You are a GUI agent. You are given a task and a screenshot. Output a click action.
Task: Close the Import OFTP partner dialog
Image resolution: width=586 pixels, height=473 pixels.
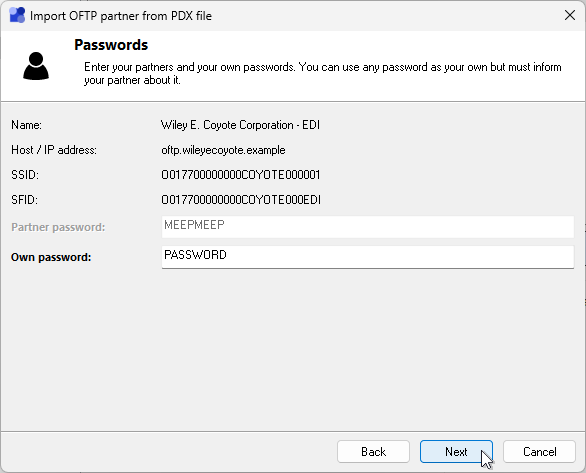(x=570, y=15)
